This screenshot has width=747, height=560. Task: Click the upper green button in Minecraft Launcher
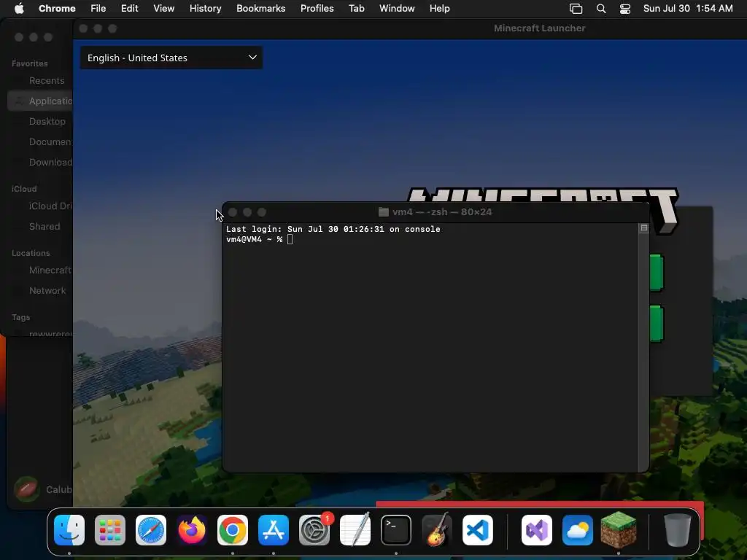pos(657,273)
